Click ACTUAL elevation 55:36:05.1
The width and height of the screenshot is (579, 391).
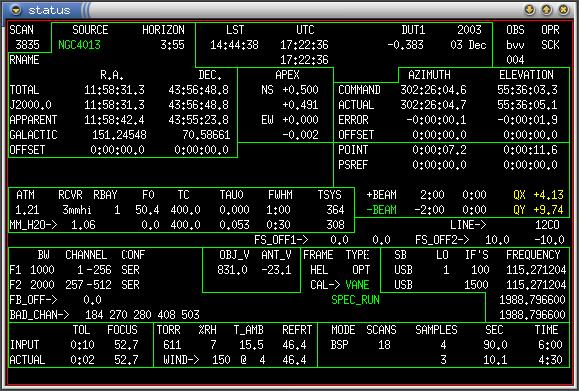pos(527,105)
